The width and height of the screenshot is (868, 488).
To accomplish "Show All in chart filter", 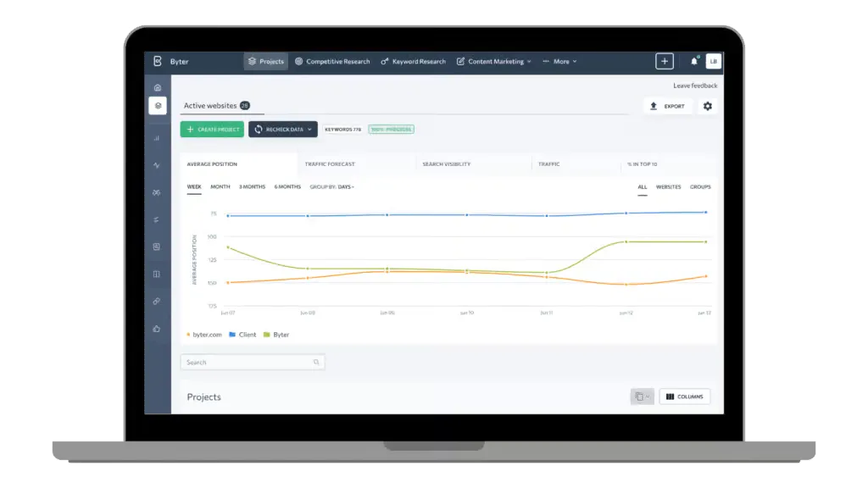I will tap(643, 187).
